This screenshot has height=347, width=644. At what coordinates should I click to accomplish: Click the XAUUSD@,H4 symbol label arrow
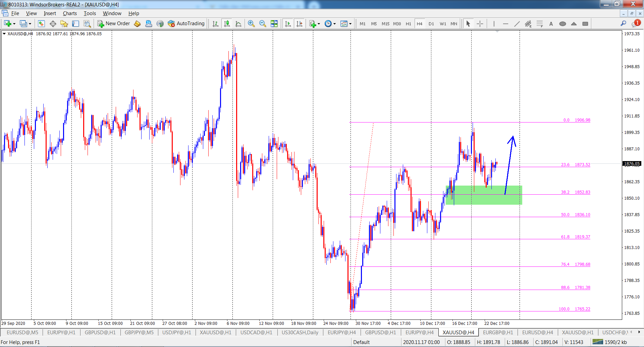(4, 34)
